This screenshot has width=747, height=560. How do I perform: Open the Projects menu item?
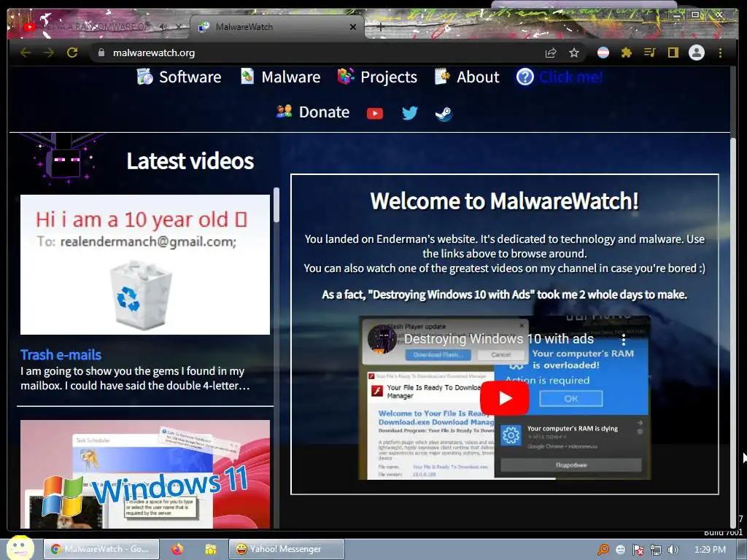377,77
